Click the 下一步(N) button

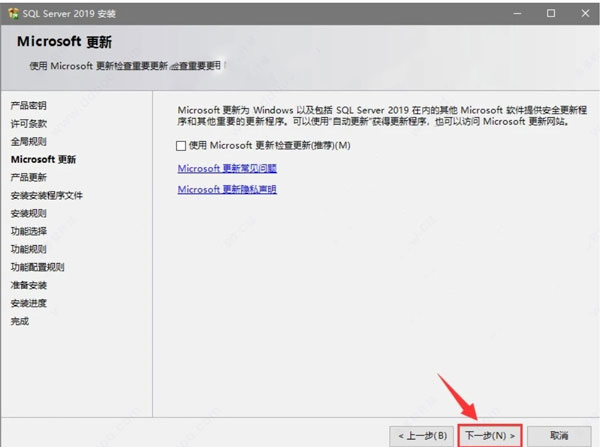click(490, 436)
